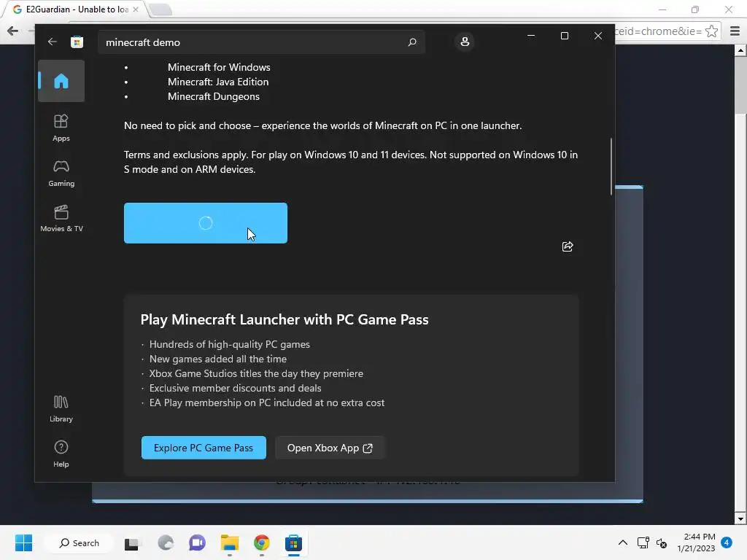The height and width of the screenshot is (560, 747).
Task: Open Chrome hamburger menu
Action: 735,31
